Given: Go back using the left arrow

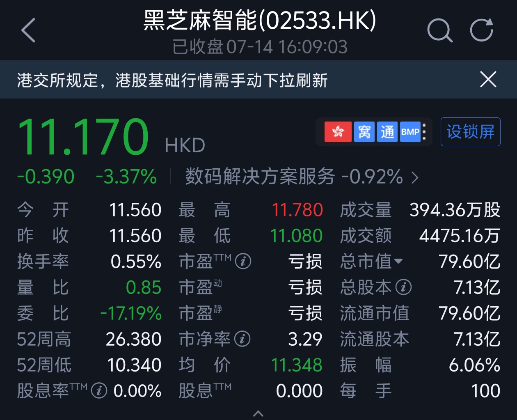Looking at the screenshot, I should click(x=28, y=30).
